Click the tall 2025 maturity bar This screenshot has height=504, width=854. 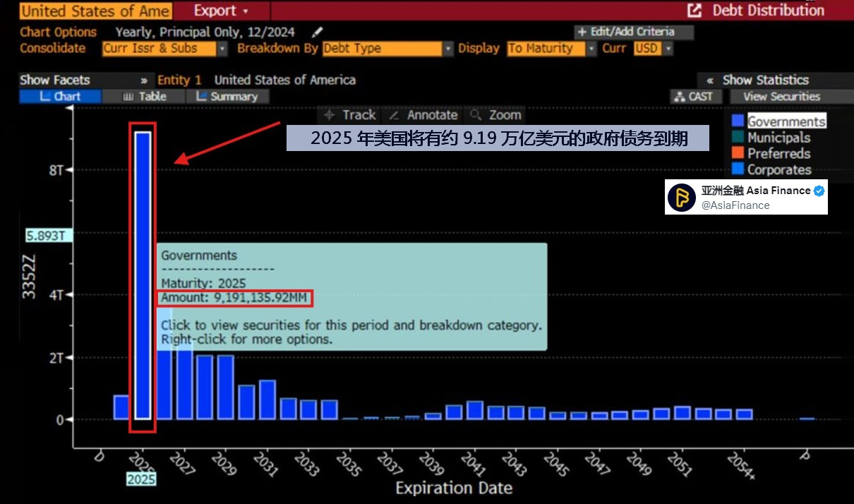(143, 275)
